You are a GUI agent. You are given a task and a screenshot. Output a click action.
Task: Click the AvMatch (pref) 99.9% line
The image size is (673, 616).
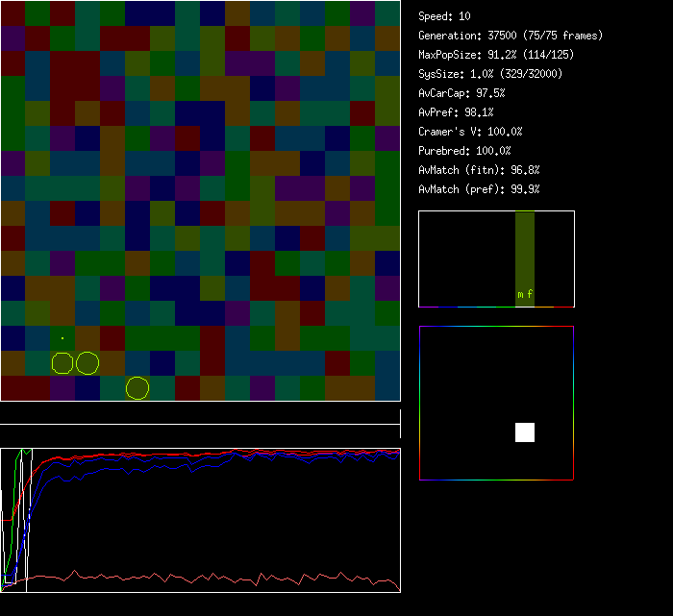479,189
